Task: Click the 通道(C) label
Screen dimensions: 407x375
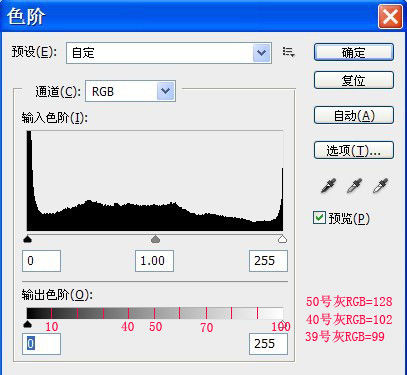Action: point(58,91)
